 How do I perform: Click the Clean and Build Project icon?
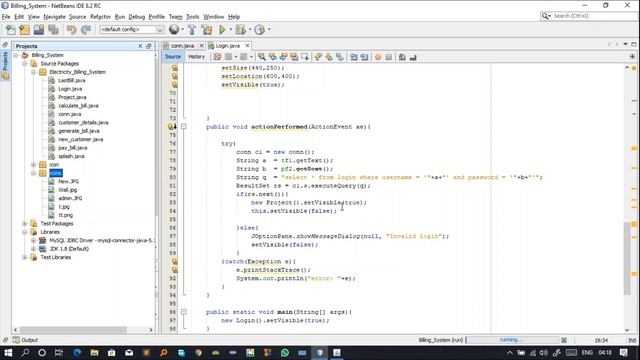(x=207, y=30)
